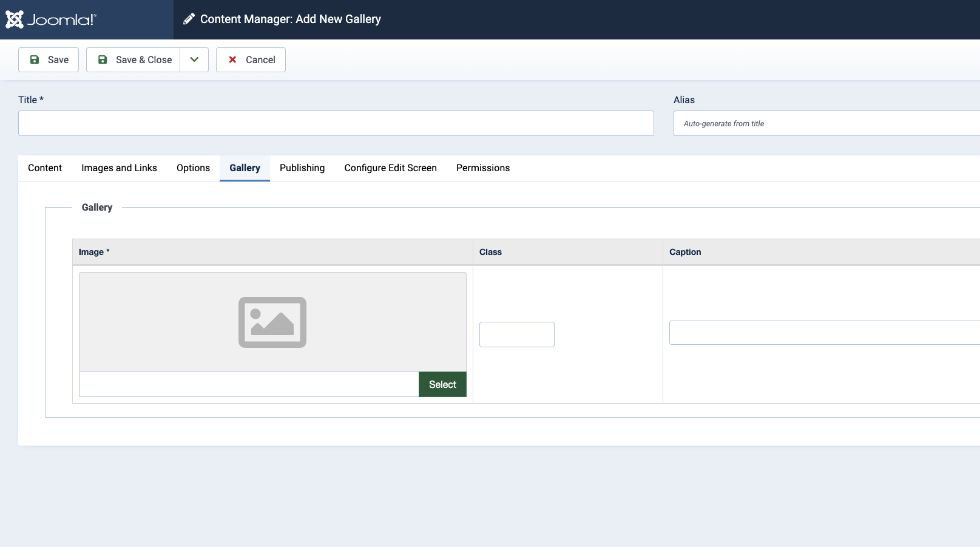Cancel adding the new gallery
Screen dimensions: 980x547
[x=251, y=59]
